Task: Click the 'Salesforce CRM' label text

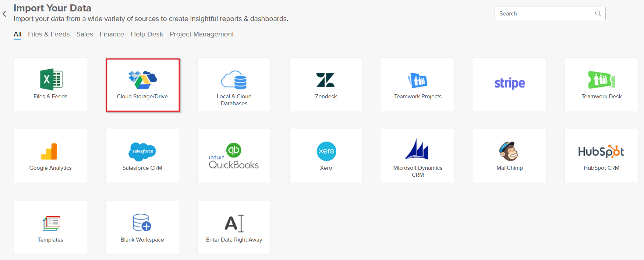Action: tap(142, 168)
